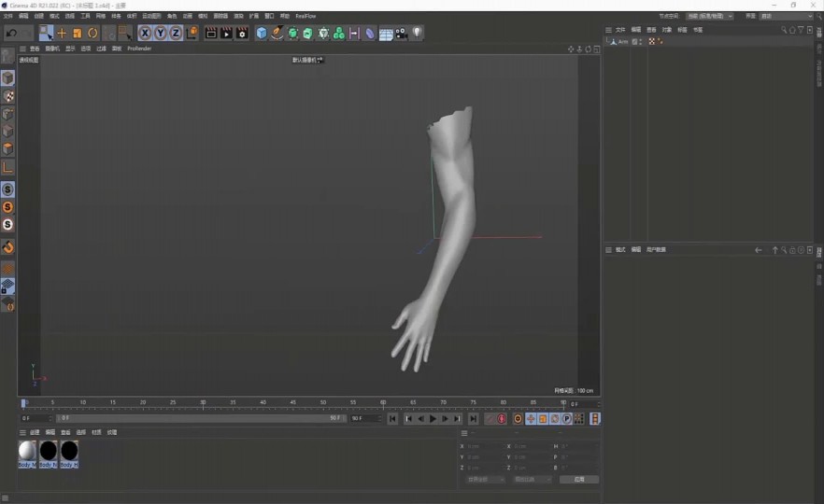Click the magnet snapping icon
The width and height of the screenshot is (824, 504).
(7, 246)
